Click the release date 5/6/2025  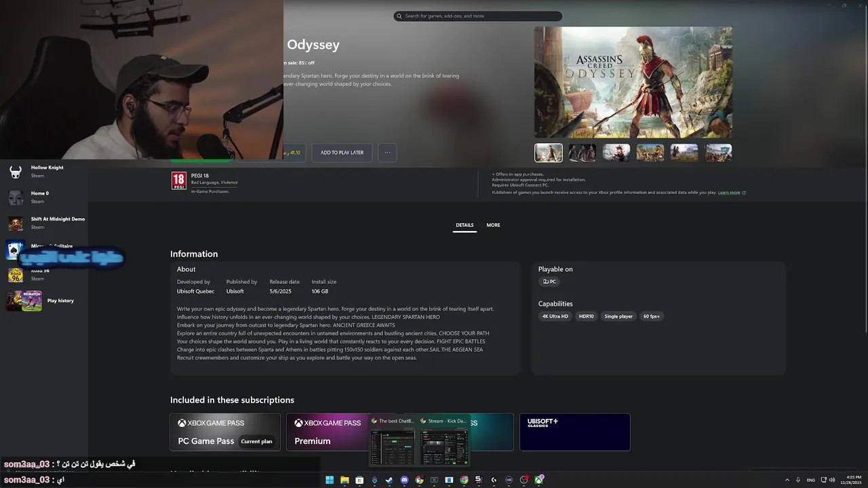tap(280, 291)
